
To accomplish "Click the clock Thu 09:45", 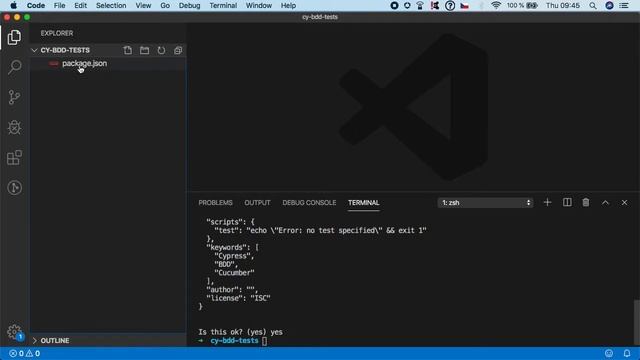I will click(x=562, y=6).
